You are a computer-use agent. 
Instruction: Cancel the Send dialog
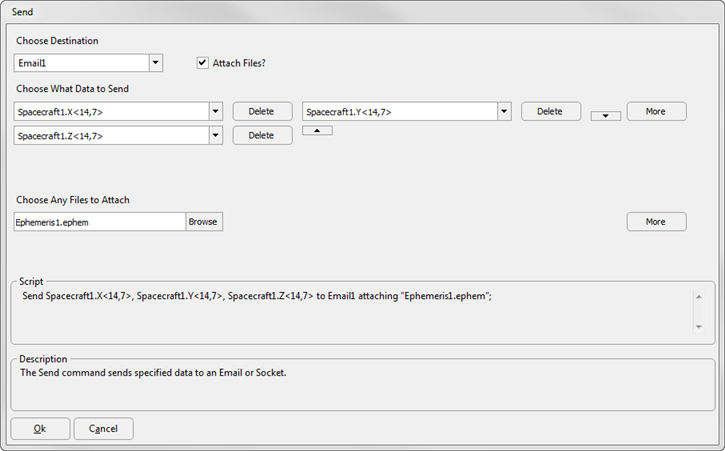click(104, 429)
